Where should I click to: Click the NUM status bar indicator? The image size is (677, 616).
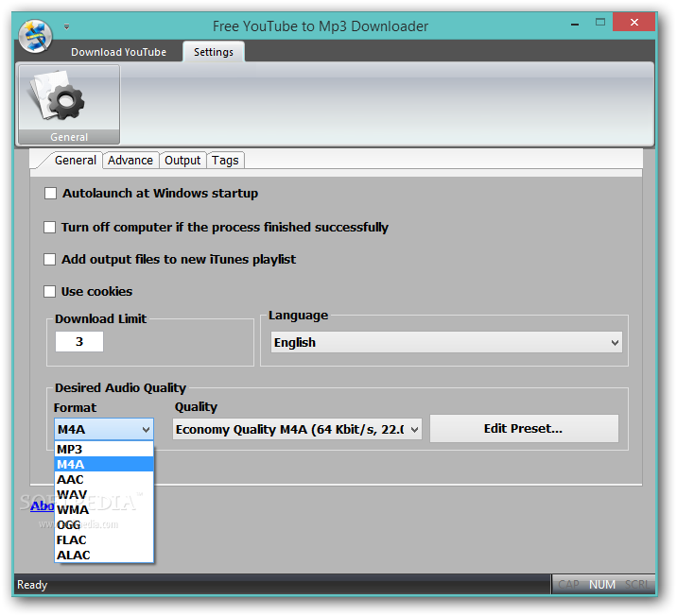pyautogui.click(x=602, y=585)
